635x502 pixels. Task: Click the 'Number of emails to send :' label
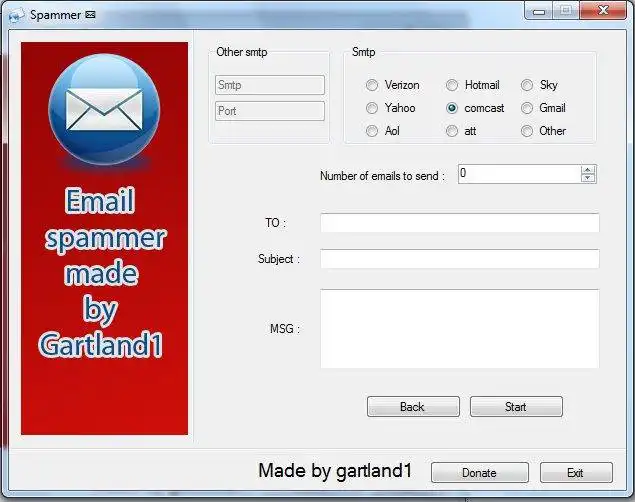[382, 176]
